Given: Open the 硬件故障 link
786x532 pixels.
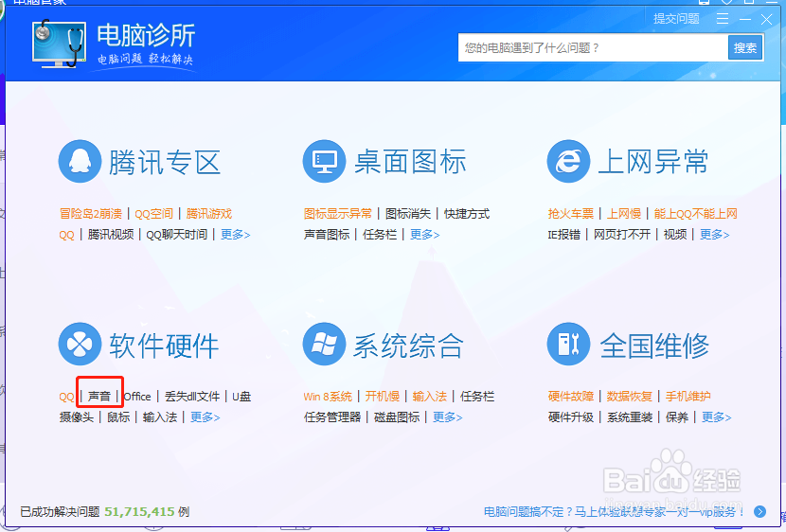Looking at the screenshot, I should point(570,397).
